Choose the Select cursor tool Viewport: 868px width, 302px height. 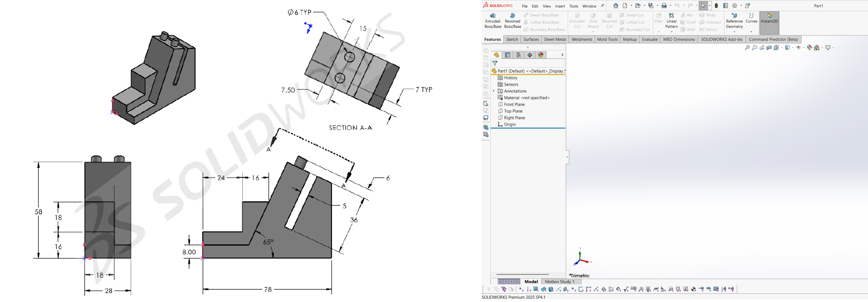[703, 6]
